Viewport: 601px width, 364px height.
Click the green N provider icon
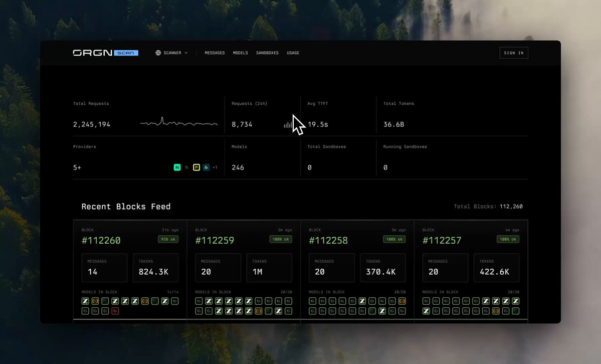pos(177,167)
